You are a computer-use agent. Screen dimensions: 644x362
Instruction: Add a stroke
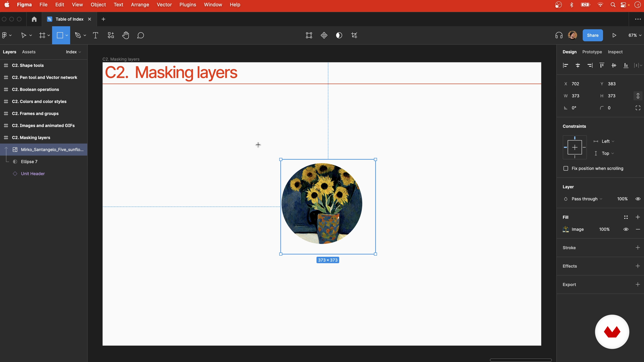[x=638, y=248]
